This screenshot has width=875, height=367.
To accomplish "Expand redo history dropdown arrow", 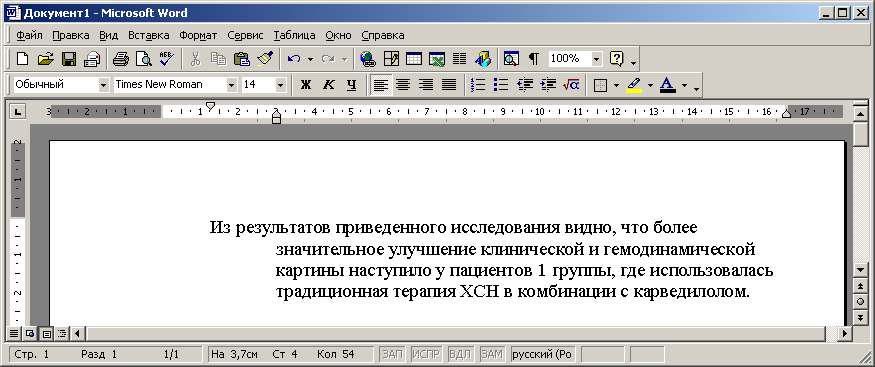I will pos(344,58).
